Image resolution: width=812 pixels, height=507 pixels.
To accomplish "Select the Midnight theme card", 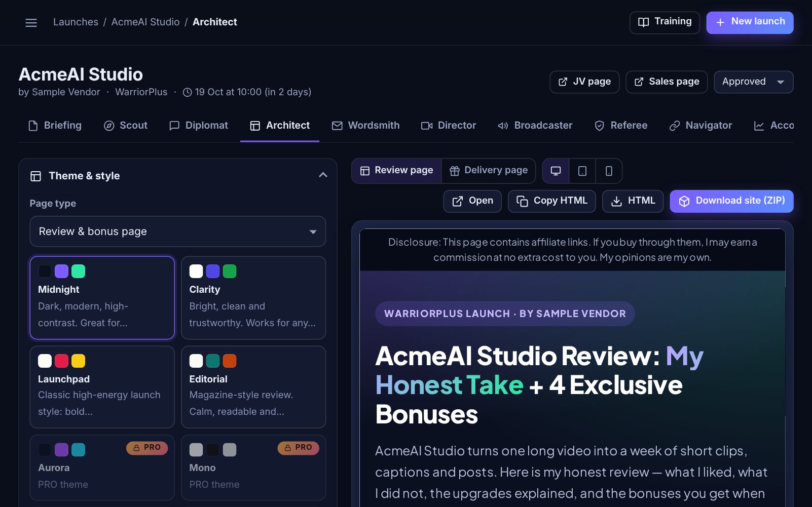I will click(102, 297).
